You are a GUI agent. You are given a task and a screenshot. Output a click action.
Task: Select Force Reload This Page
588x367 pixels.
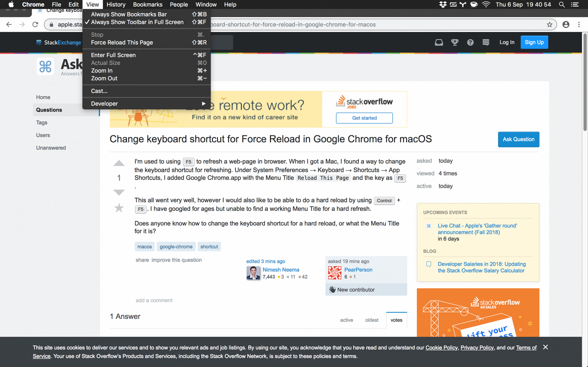point(146,43)
